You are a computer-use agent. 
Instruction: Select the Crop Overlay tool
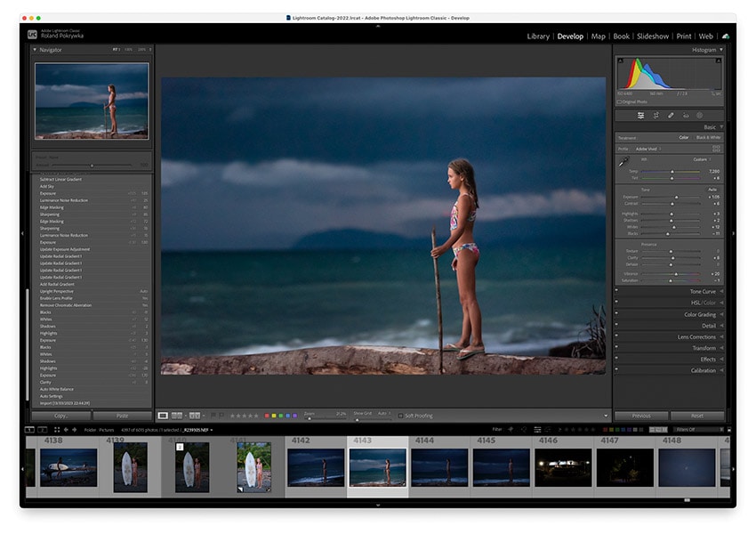pyautogui.click(x=640, y=115)
